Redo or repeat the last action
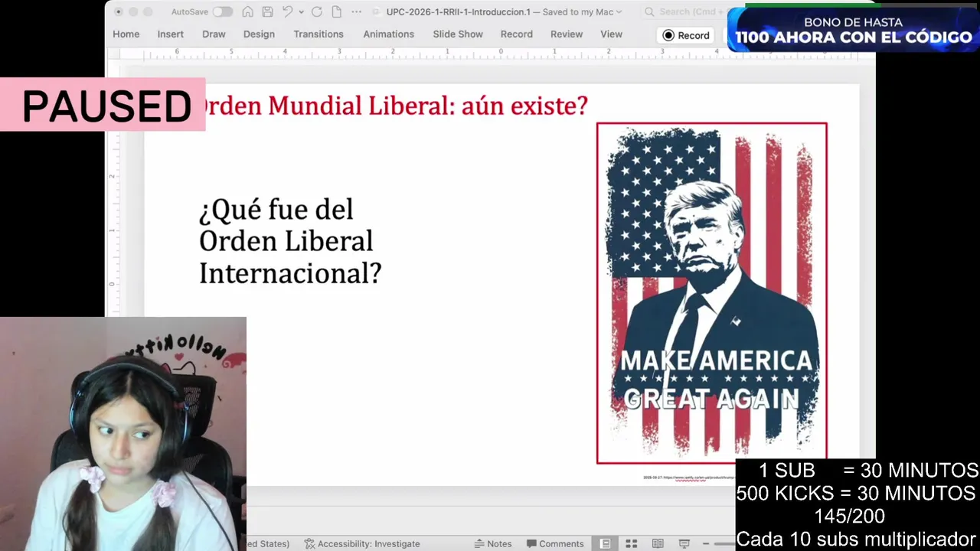 [x=316, y=11]
